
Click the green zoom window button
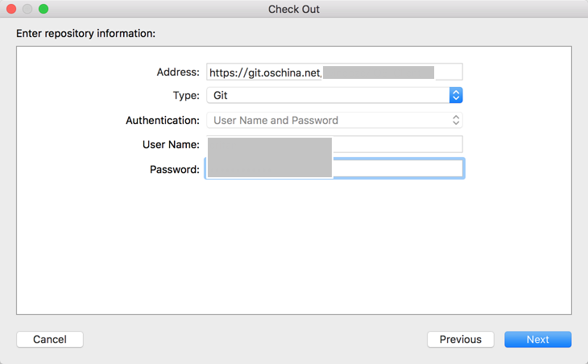[x=43, y=9]
